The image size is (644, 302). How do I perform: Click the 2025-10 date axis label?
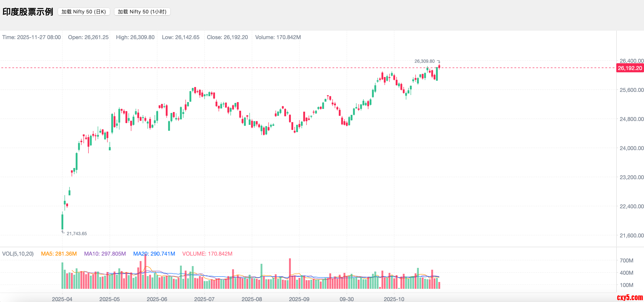394,299
